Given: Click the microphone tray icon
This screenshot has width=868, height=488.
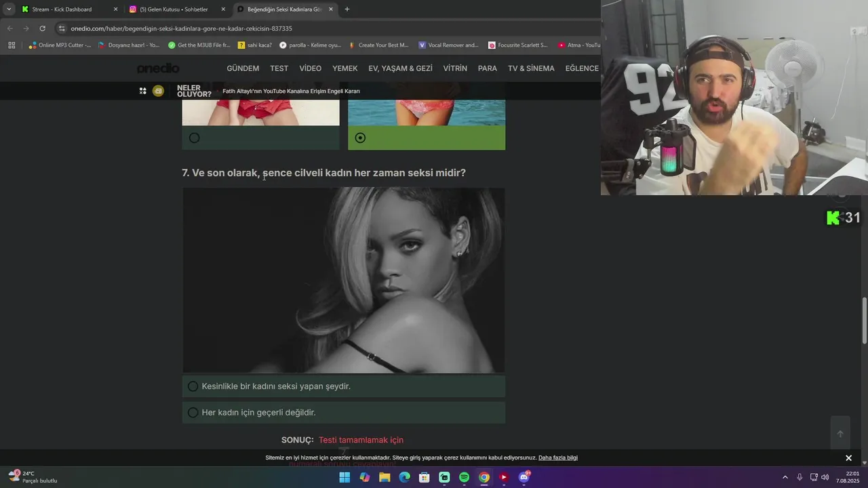Looking at the screenshot, I should pos(800,477).
